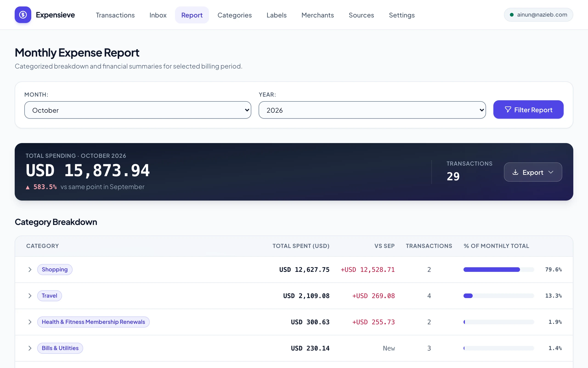Expand the Travel category row

[x=30, y=296]
